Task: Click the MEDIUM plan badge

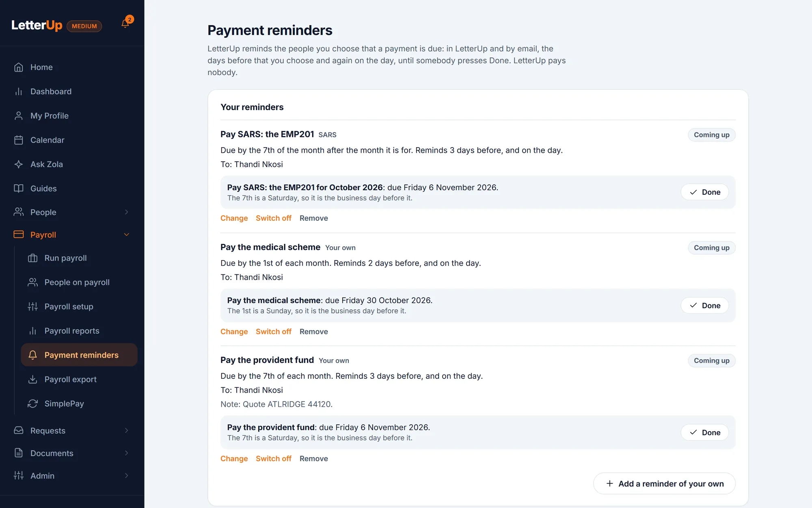Action: coord(84,26)
